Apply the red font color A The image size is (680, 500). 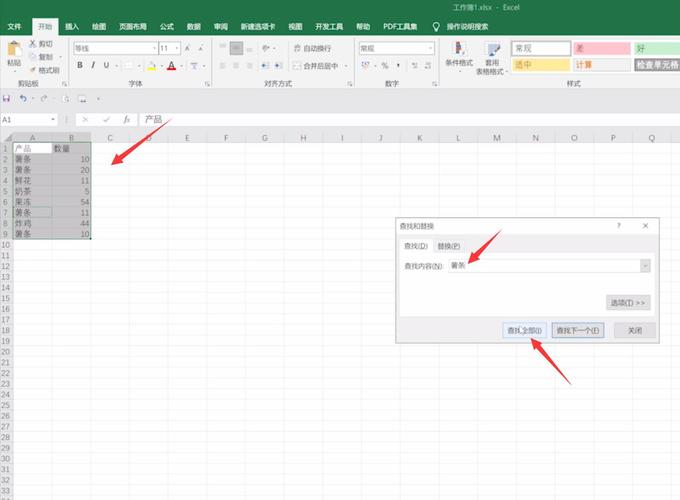click(172, 66)
